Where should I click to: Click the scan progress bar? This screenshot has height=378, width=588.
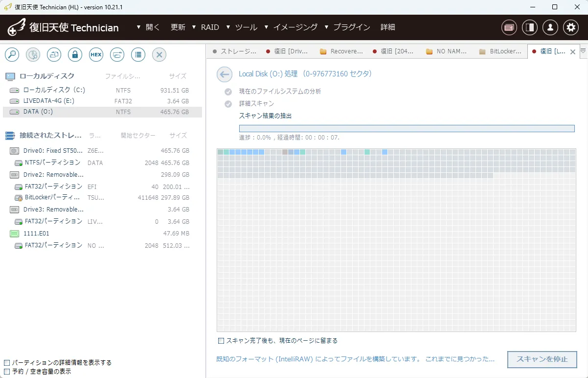coord(407,128)
